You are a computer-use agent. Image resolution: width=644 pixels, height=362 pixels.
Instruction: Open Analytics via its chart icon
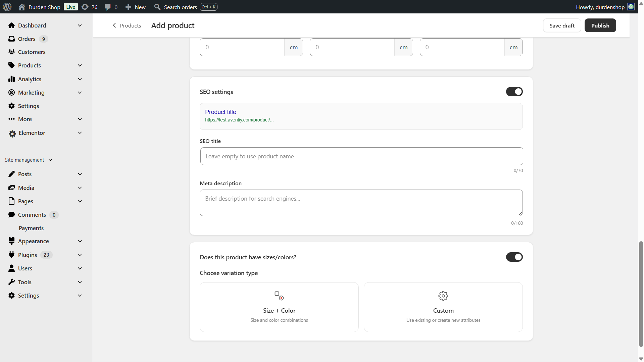11,79
